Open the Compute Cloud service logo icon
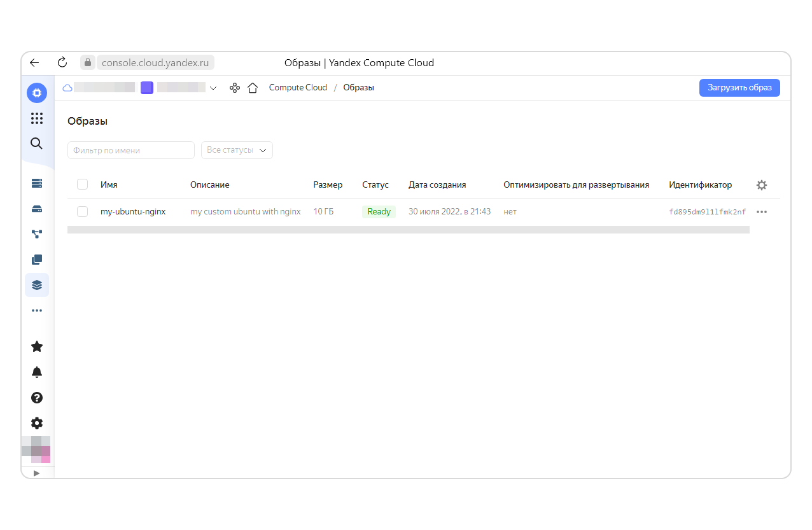Viewport: 812px width, 530px height. click(x=37, y=93)
